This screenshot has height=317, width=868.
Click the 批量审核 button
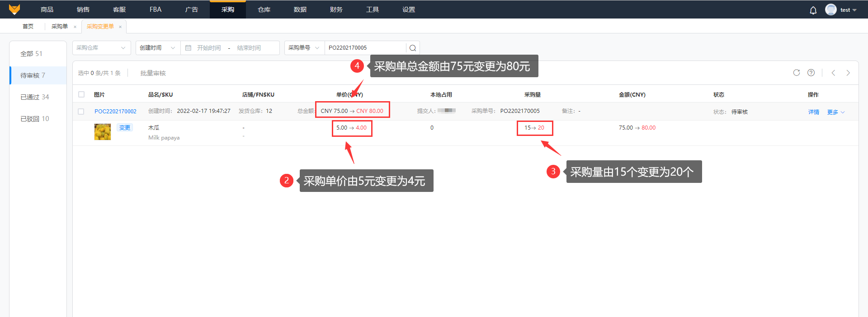pos(153,73)
